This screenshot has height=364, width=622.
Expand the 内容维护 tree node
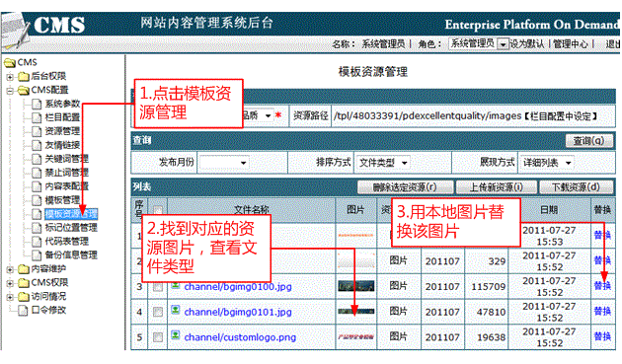[10, 269]
